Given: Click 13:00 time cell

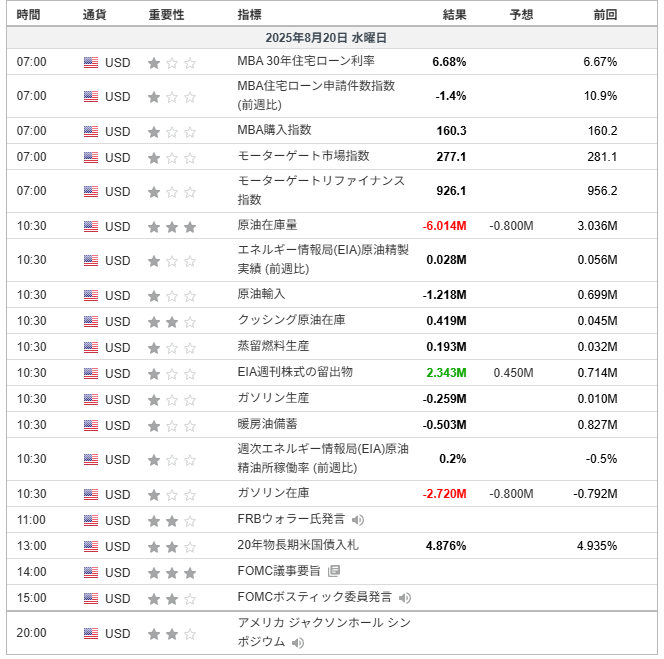Looking at the screenshot, I should click(x=31, y=546).
